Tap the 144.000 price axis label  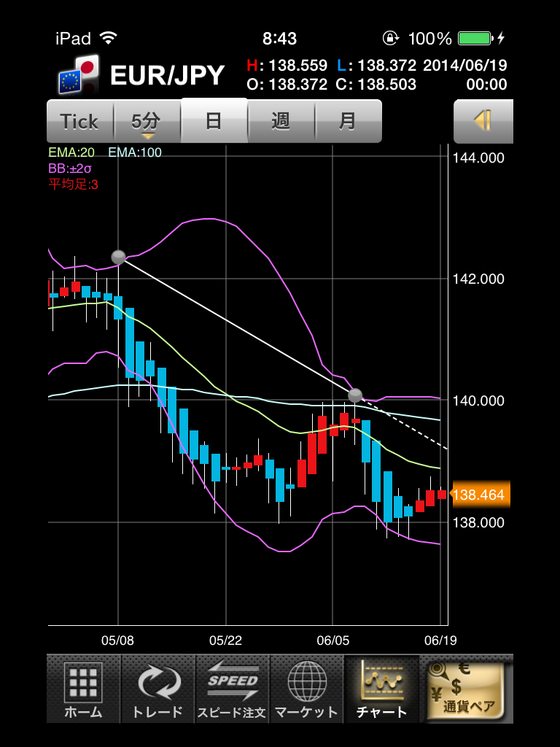[478, 158]
